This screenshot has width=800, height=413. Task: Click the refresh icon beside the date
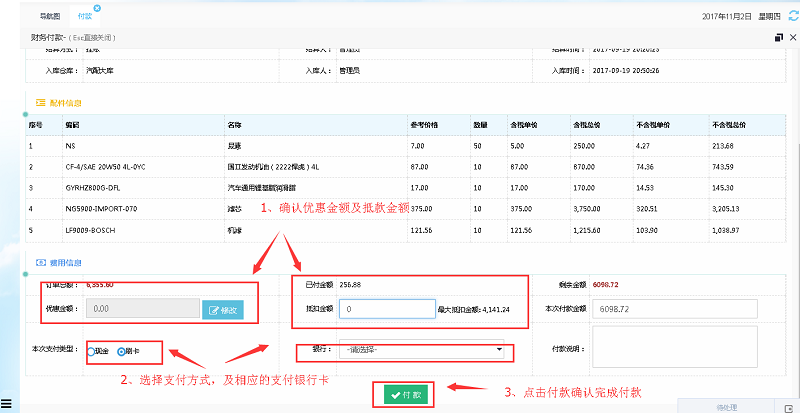pyautogui.click(x=793, y=16)
